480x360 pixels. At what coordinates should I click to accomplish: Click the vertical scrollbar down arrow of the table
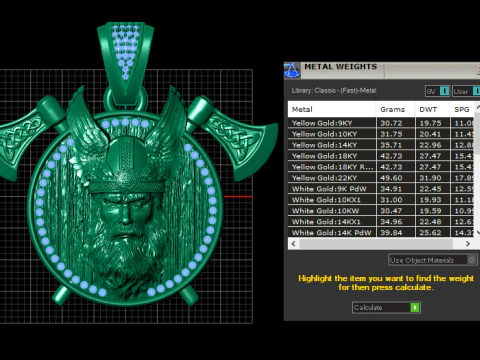coord(478,233)
